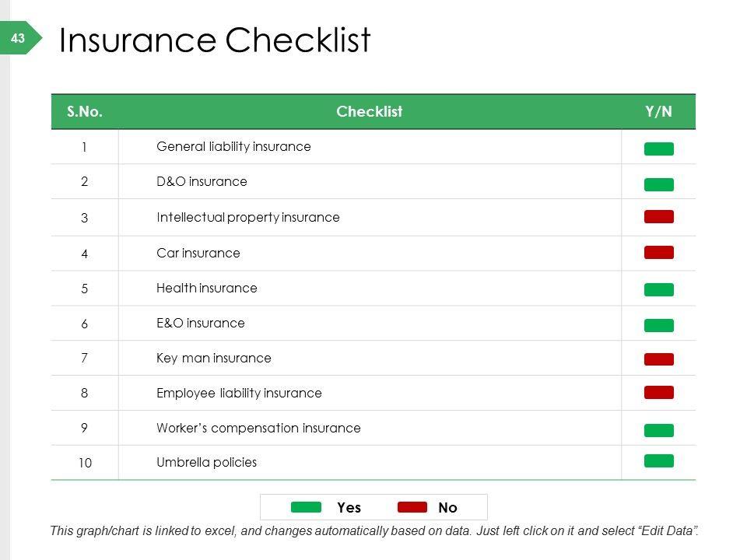Select Worker's compensation green status box

[x=658, y=430]
